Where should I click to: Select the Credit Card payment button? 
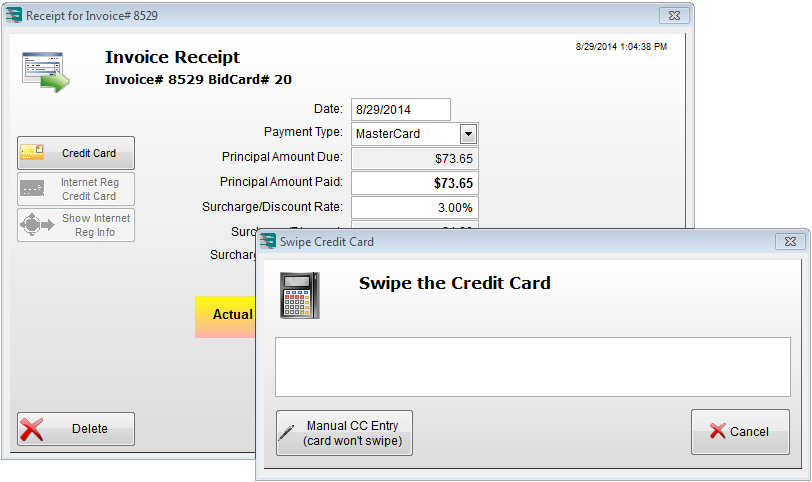tap(76, 153)
